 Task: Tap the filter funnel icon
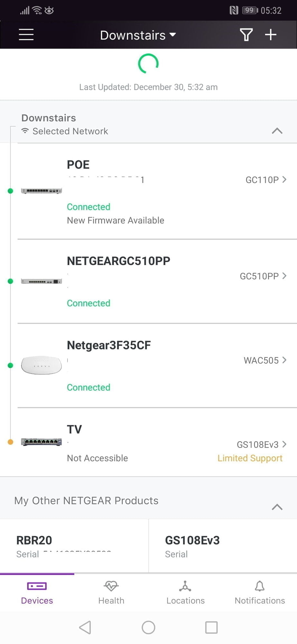(x=246, y=35)
